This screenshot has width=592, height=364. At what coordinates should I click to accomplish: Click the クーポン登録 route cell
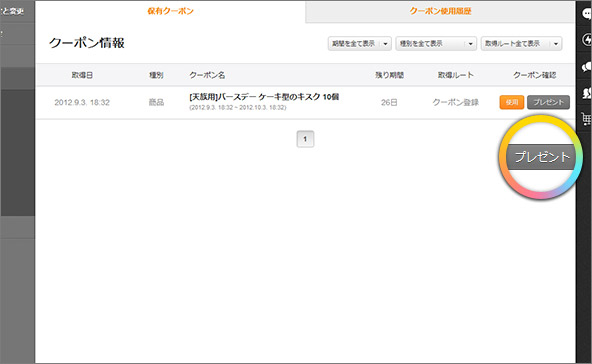point(455,102)
